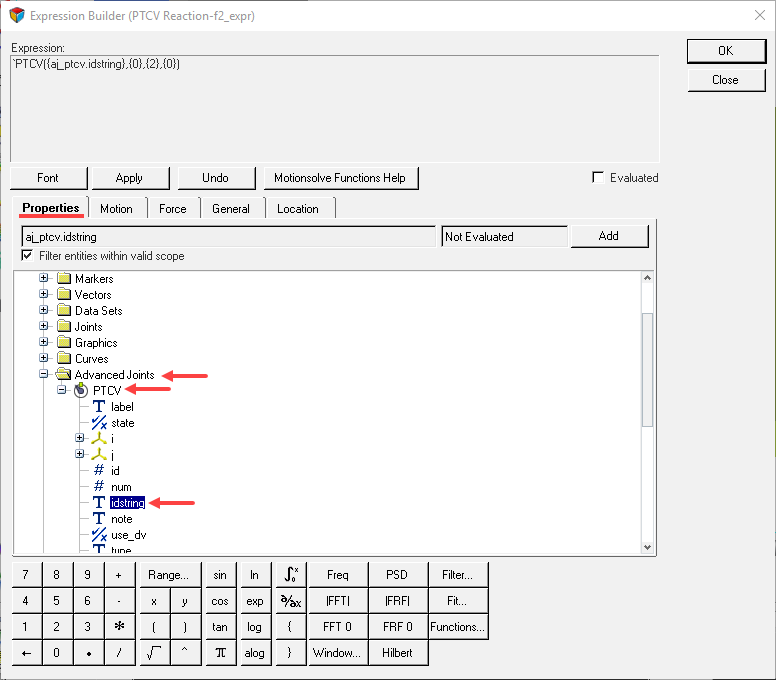776x680 pixels.
Task: Enable the Evaluated checkbox
Action: pyautogui.click(x=598, y=178)
